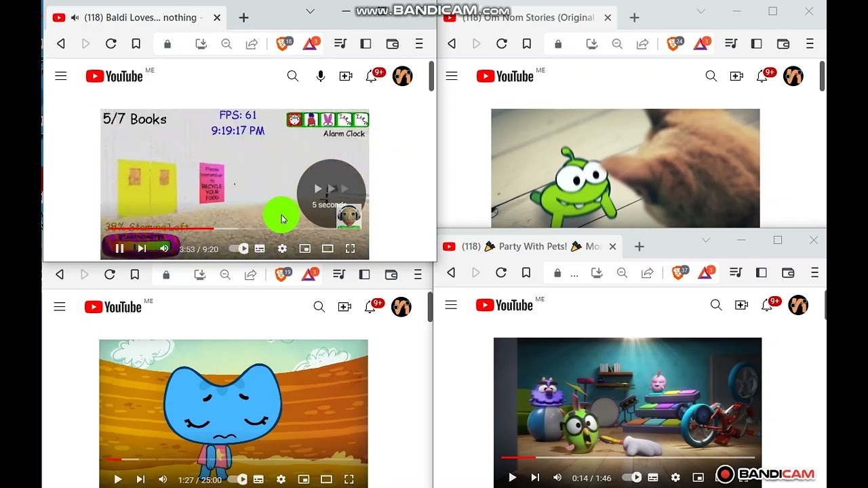Expand YouTube guide menu in Party With Pets window
The width and height of the screenshot is (868, 488).
pyautogui.click(x=451, y=305)
